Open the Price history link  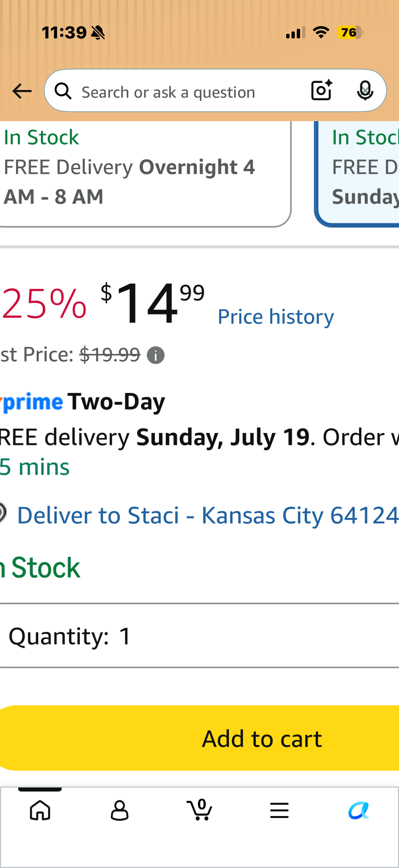click(x=276, y=317)
